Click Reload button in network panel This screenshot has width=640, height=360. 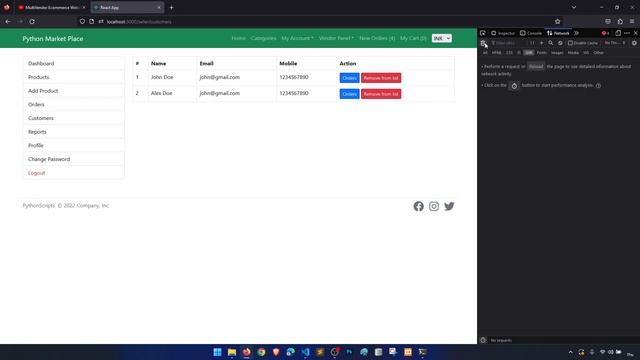(x=536, y=67)
